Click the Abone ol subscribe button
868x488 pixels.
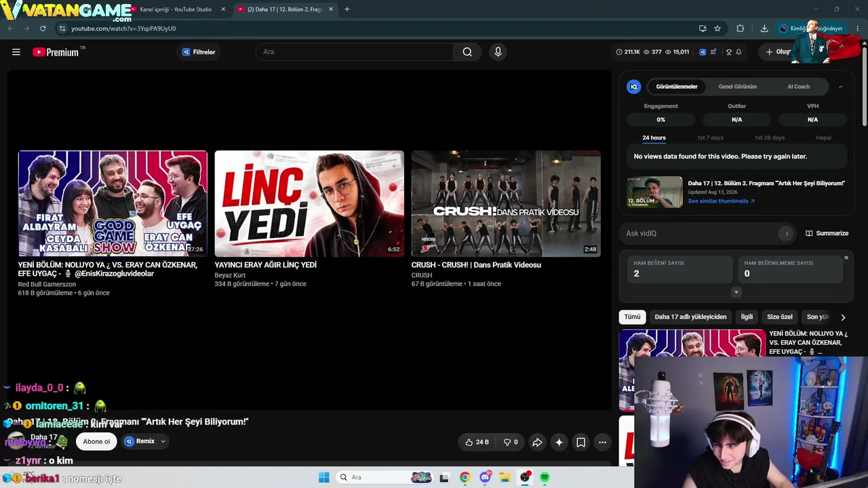coord(96,442)
